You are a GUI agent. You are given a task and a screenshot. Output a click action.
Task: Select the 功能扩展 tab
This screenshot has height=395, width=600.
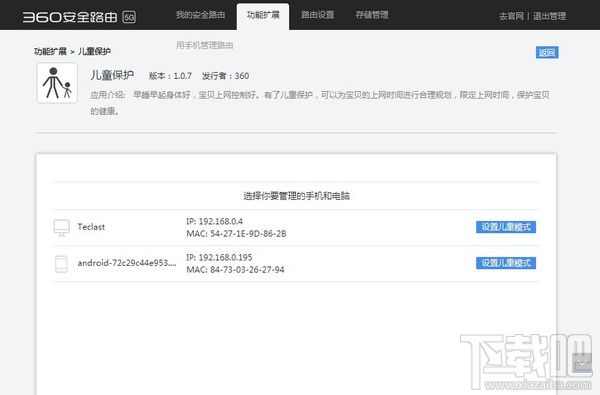point(263,15)
